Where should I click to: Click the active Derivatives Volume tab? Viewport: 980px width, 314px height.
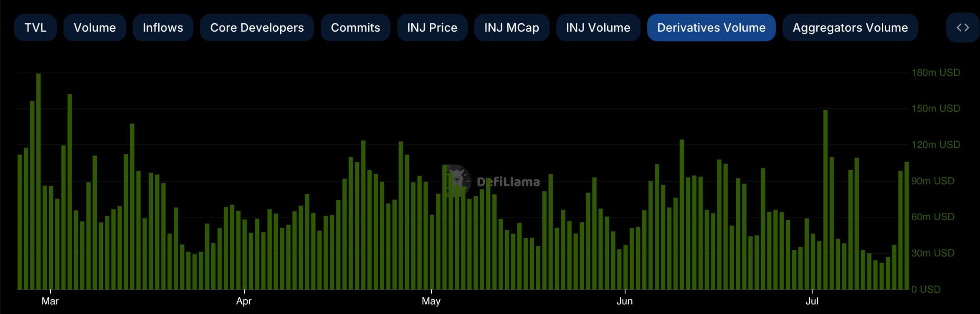[711, 28]
